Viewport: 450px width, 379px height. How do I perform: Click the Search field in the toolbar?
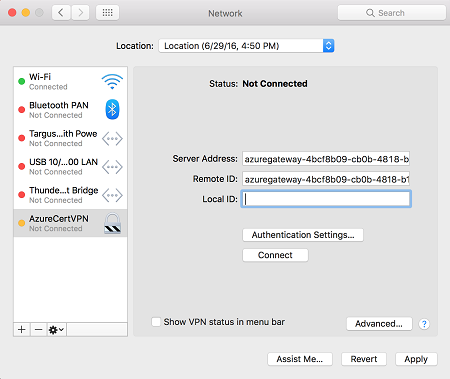point(392,13)
